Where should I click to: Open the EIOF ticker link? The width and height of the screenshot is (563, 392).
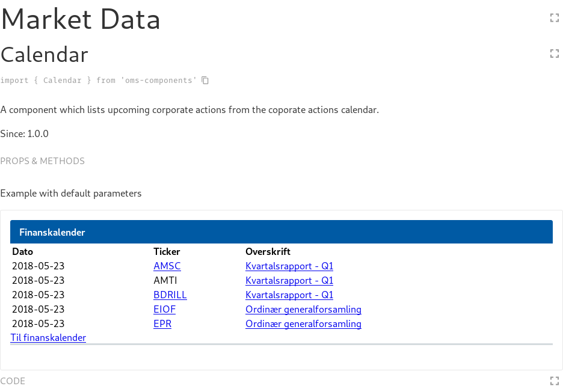[164, 309]
